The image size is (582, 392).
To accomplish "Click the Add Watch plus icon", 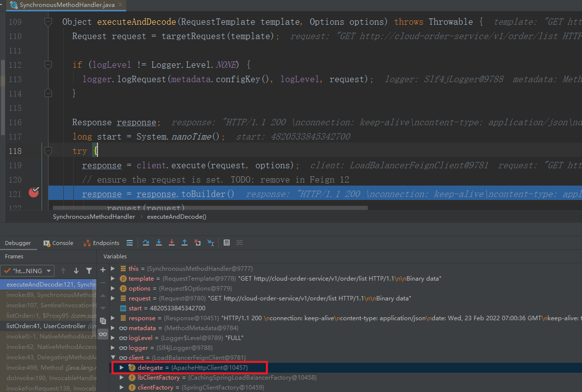I will click(103, 270).
